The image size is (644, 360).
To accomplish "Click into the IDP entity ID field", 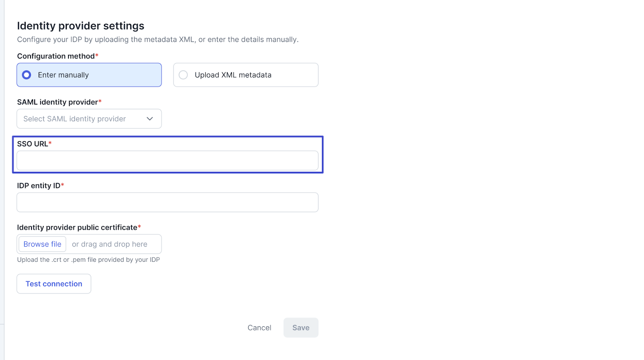I will pos(167,202).
